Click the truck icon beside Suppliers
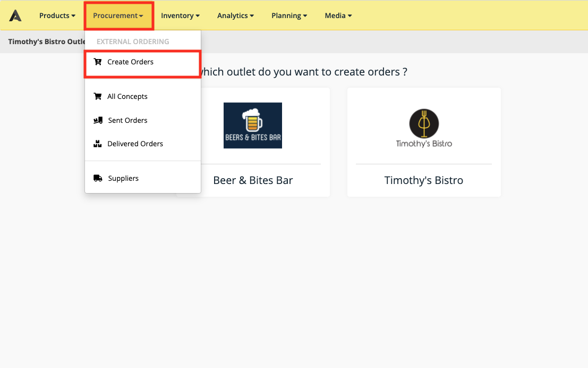This screenshot has height=368, width=588. (x=98, y=178)
